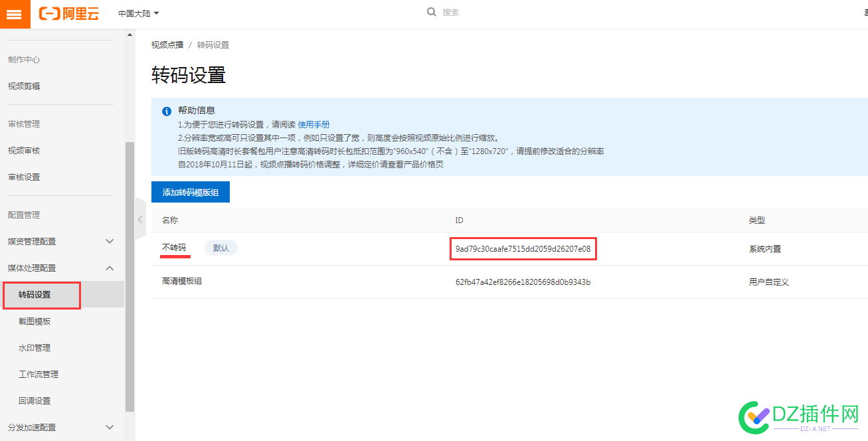The image size is (868, 441).
Task: Click the 制作中心 section label
Action: [x=24, y=60]
